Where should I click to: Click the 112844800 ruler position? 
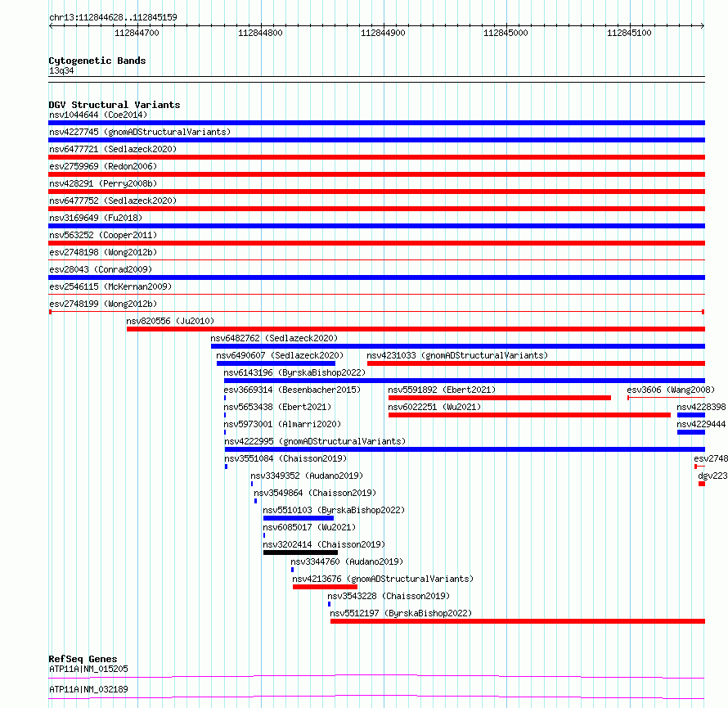[x=260, y=33]
